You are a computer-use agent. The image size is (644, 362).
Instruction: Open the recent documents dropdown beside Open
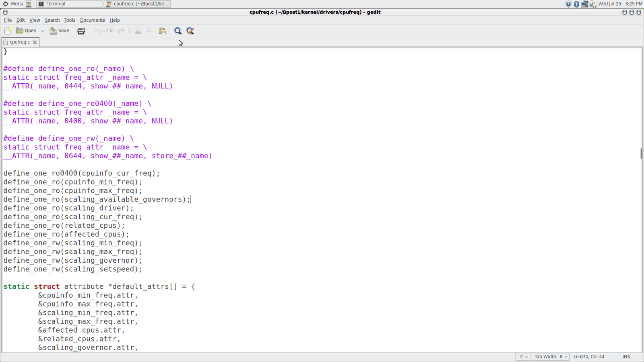tap(42, 31)
